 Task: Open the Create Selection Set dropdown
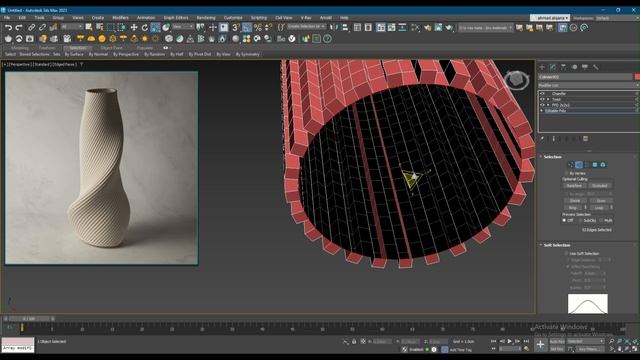[x=306, y=27]
